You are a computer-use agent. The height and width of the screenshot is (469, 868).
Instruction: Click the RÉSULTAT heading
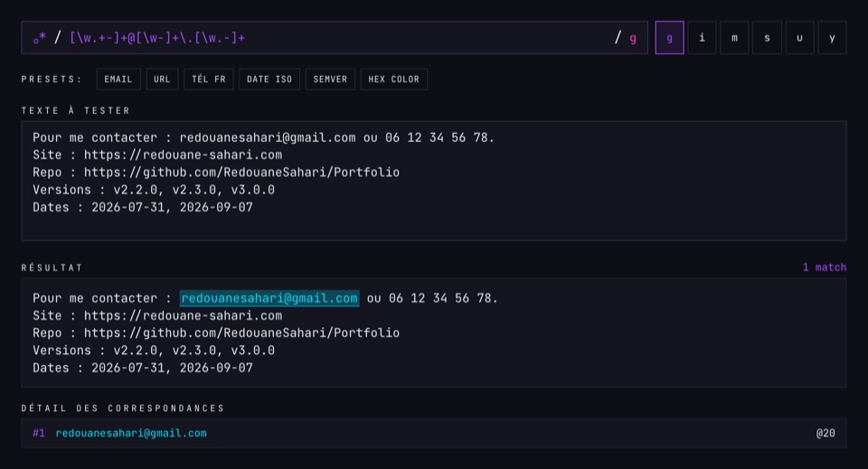[52, 267]
